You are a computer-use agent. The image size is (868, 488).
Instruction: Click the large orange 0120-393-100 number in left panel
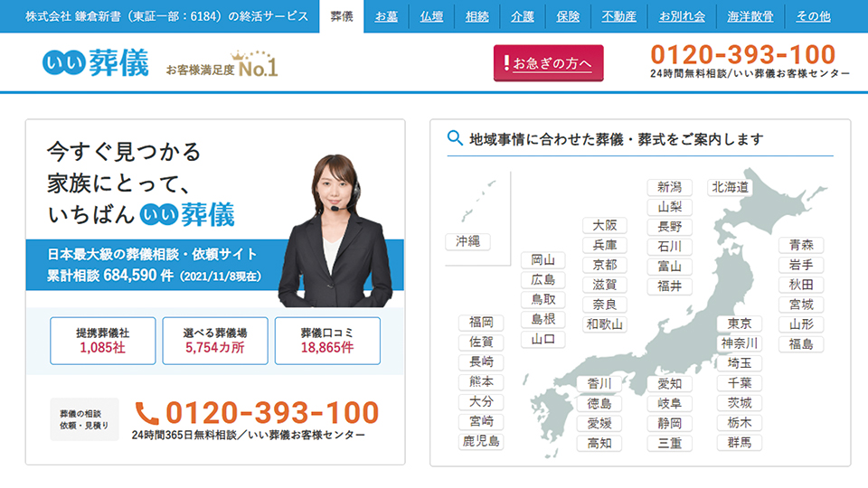(x=272, y=413)
